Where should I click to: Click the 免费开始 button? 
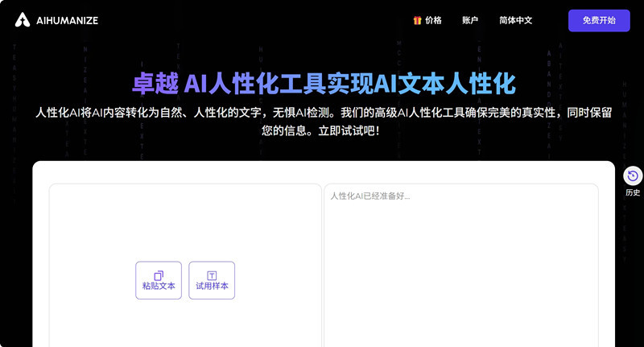(599, 21)
